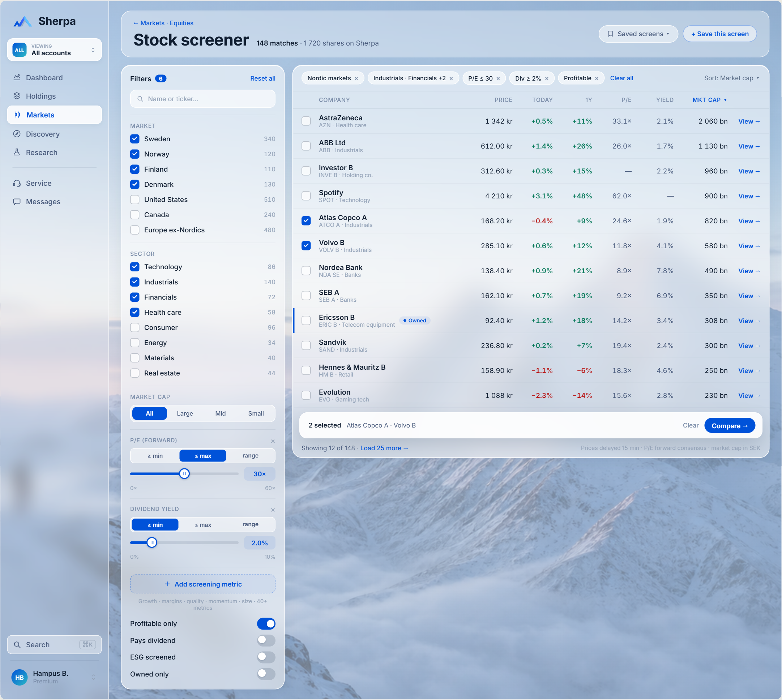
Task: Open the All accounts switcher
Action: 54,50
